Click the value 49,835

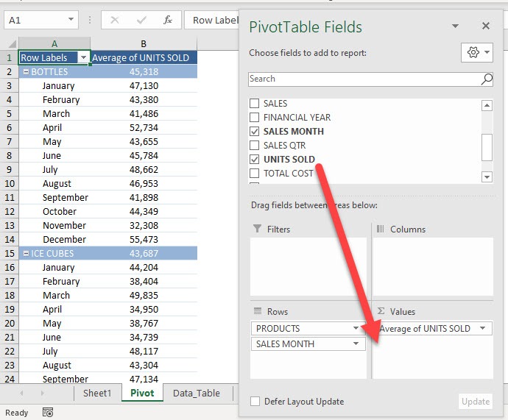pos(144,296)
